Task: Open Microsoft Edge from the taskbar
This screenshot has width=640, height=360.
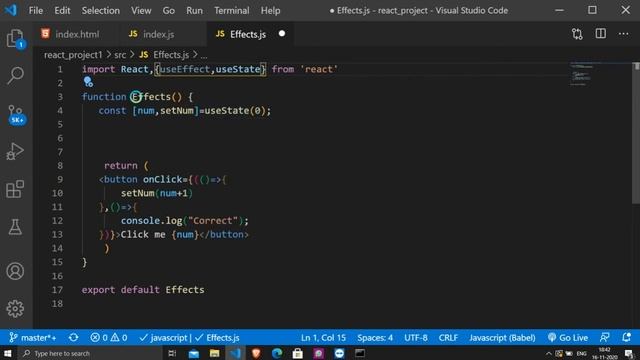Action: pyautogui.click(x=277, y=353)
